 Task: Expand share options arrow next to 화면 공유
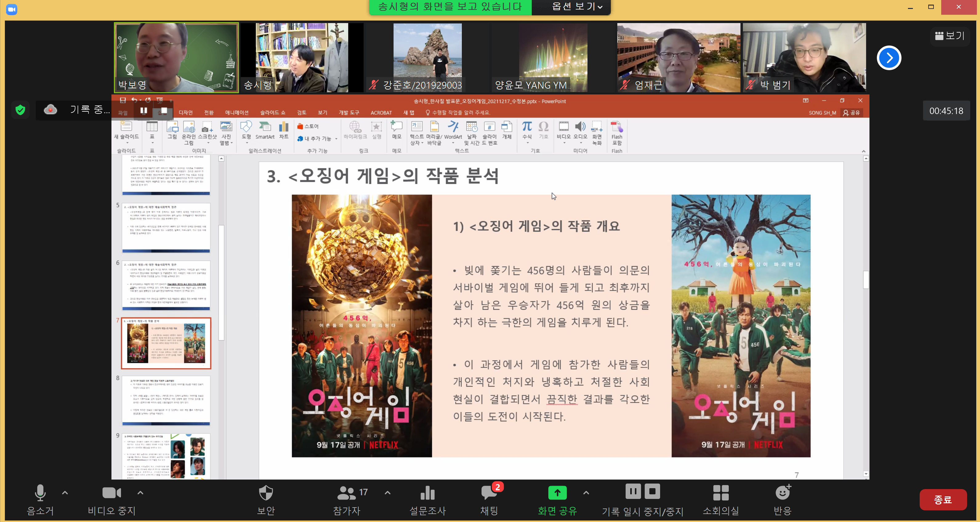click(x=586, y=493)
